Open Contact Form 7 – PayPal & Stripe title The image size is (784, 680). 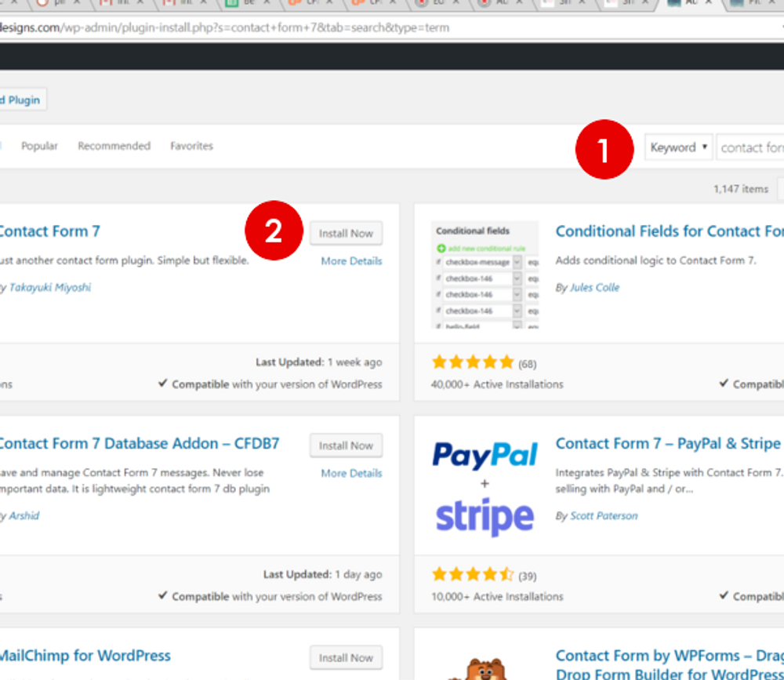[669, 443]
